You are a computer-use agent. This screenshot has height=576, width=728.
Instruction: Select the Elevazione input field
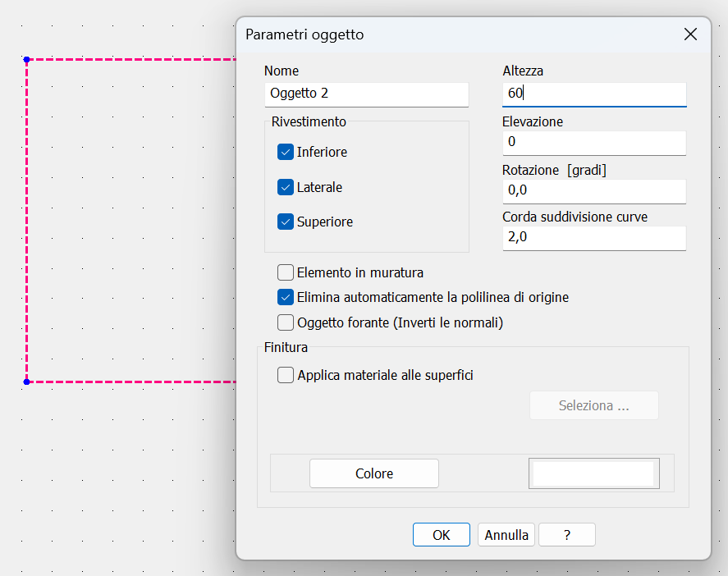[x=594, y=143]
